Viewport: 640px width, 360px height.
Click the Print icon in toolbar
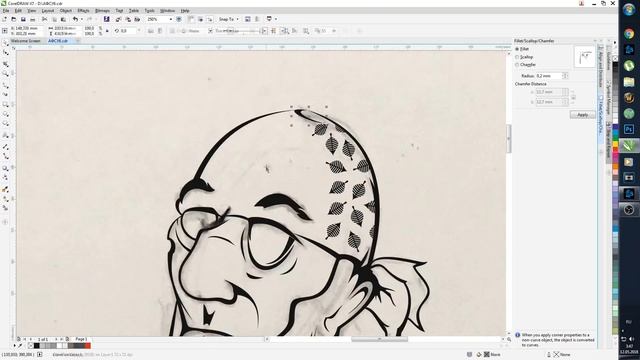(33, 19)
